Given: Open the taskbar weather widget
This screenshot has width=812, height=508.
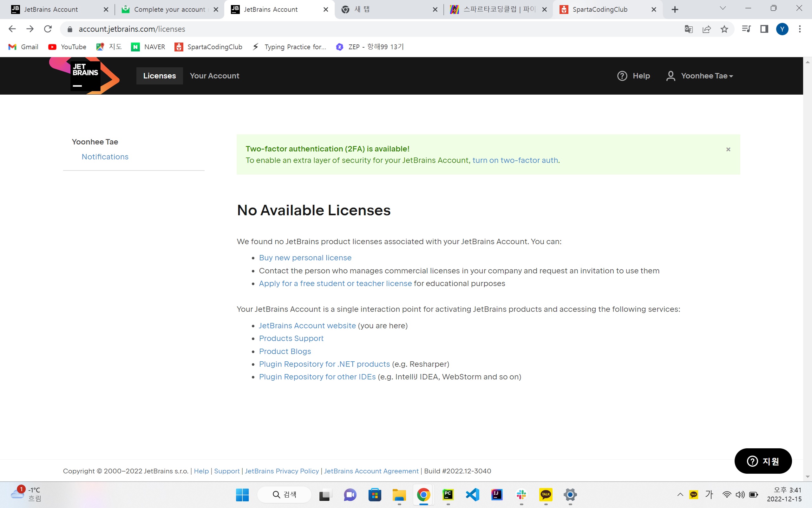Looking at the screenshot, I should (x=26, y=495).
